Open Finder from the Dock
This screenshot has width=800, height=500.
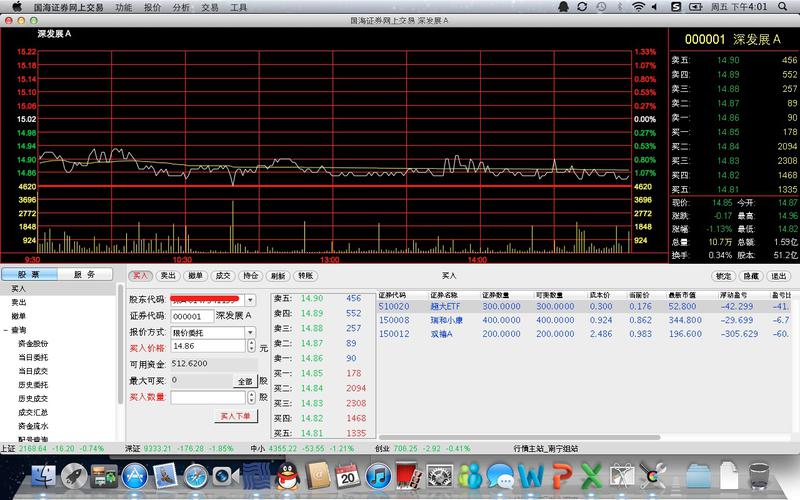(x=42, y=477)
